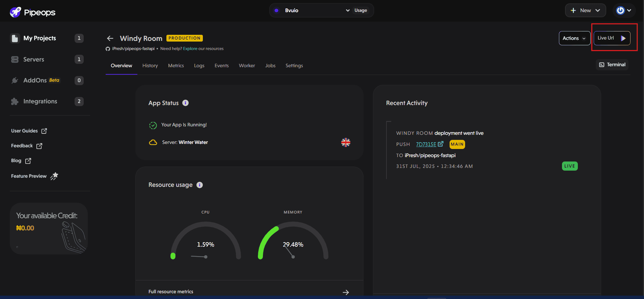Click the Usage button in header
This screenshot has width=644, height=299.
click(360, 10)
